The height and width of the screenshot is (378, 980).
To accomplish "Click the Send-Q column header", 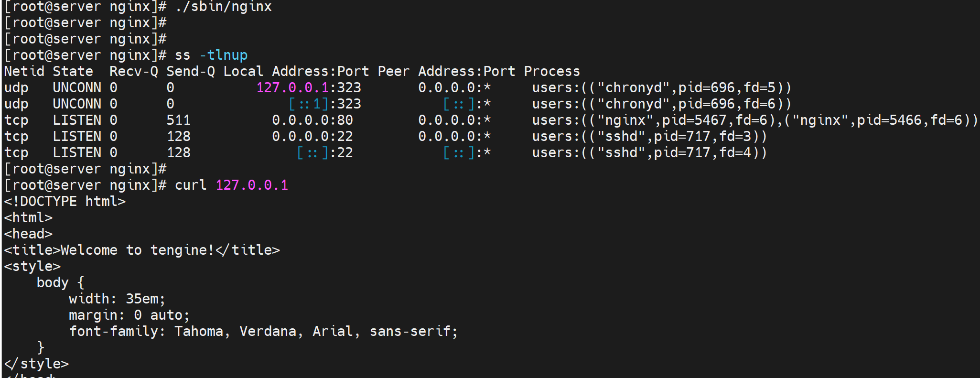I will [190, 72].
